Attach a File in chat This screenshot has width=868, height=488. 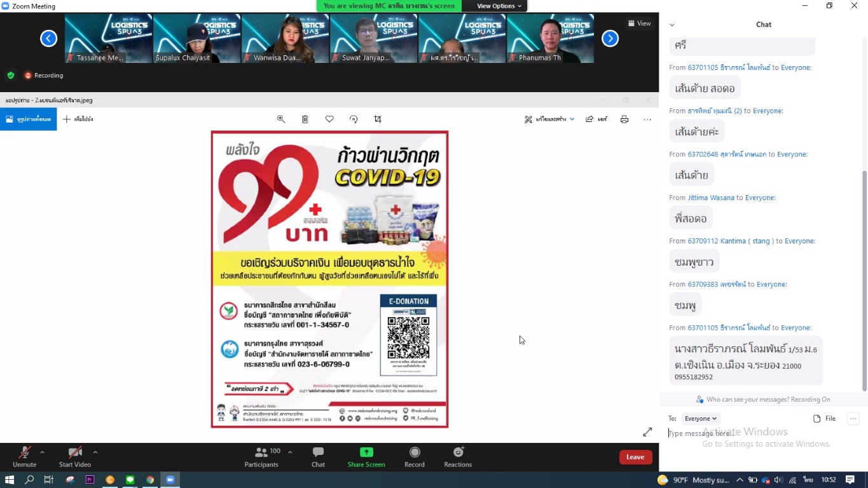pyautogui.click(x=825, y=418)
